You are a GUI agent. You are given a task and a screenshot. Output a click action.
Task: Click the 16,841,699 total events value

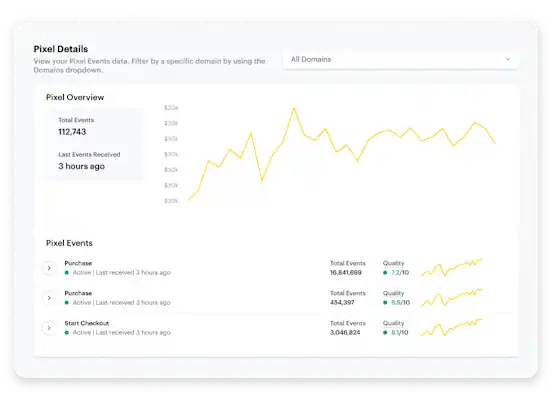pyautogui.click(x=346, y=273)
